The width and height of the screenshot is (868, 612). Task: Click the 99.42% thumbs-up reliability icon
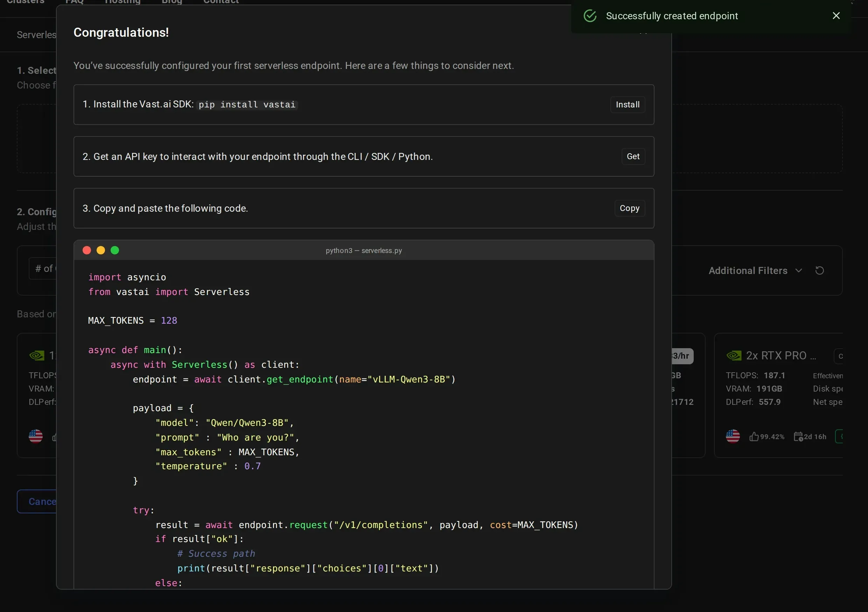tap(754, 437)
